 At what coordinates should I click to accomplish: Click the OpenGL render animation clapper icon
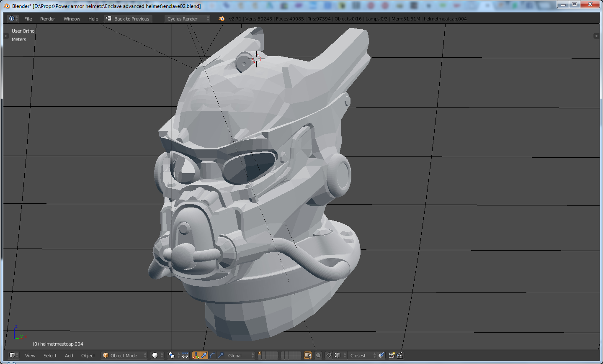tap(400, 356)
